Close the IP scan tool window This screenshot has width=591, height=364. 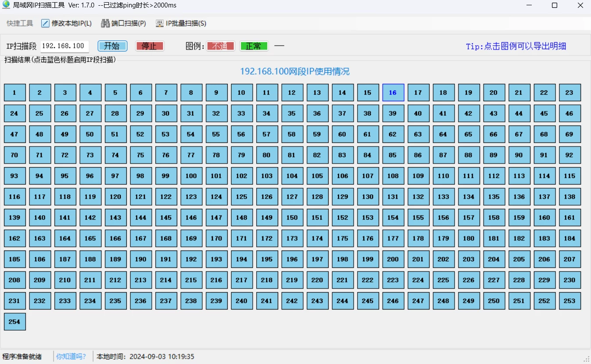pyautogui.click(x=580, y=5)
